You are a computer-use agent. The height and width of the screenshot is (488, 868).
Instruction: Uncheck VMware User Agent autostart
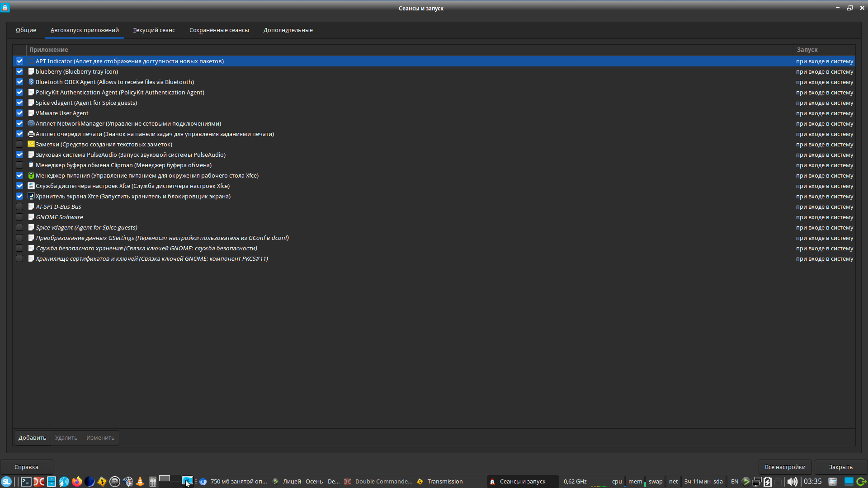pos(19,113)
